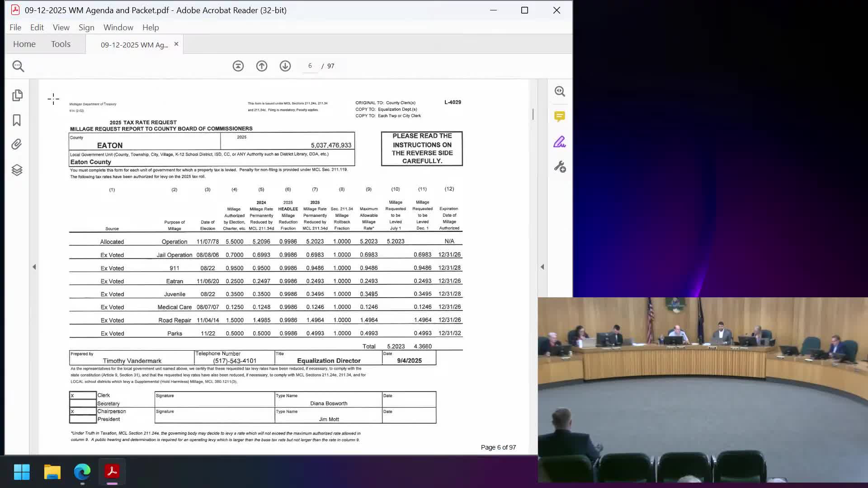Open the Fill & Sign pen tool

tap(560, 142)
